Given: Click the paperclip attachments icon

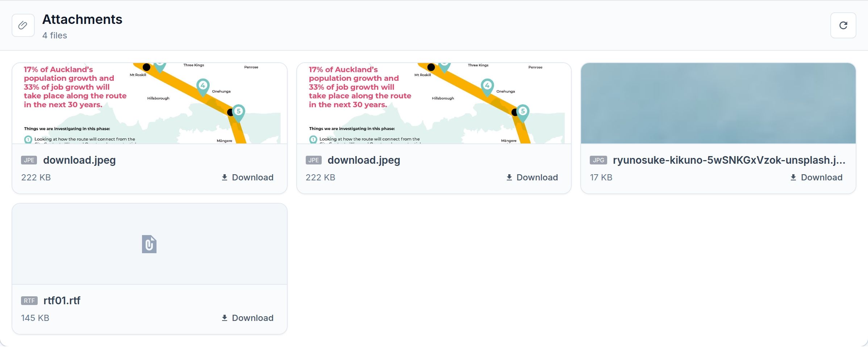Looking at the screenshot, I should [23, 25].
